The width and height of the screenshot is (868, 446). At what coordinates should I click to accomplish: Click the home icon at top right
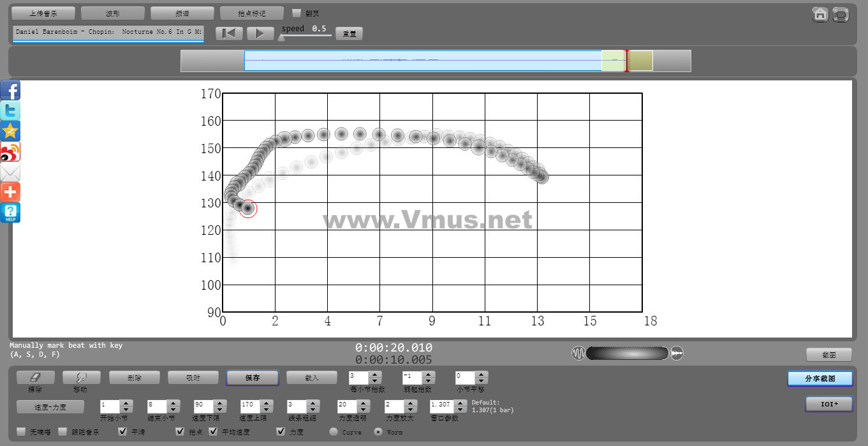tap(820, 14)
